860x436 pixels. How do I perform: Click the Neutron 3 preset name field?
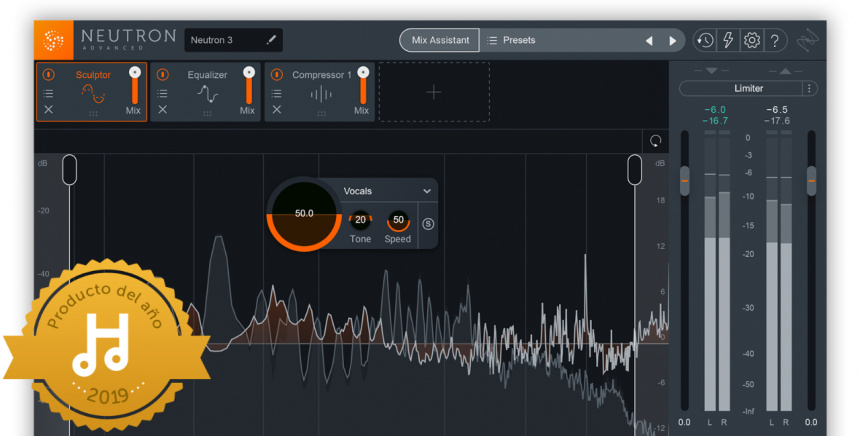point(233,40)
